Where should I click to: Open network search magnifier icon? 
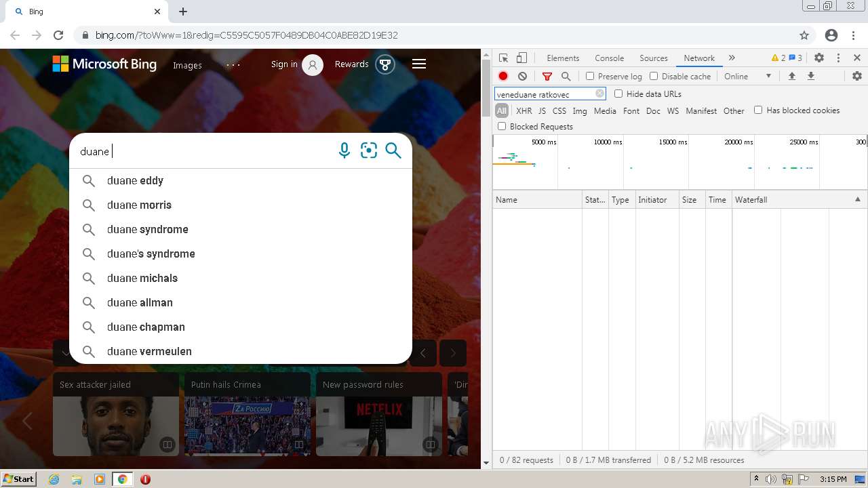[566, 76]
